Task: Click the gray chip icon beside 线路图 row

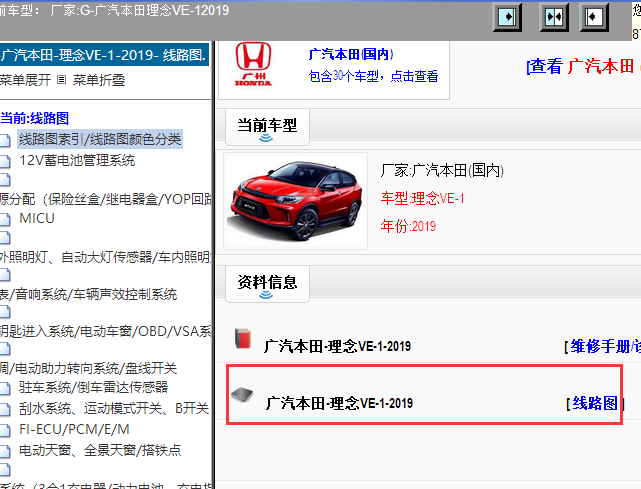Action: click(x=242, y=394)
